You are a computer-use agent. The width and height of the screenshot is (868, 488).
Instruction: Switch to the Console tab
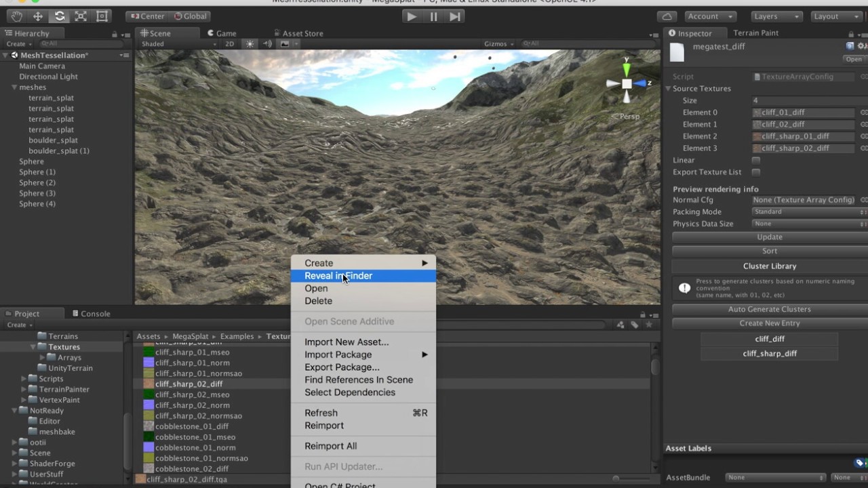(91, 314)
